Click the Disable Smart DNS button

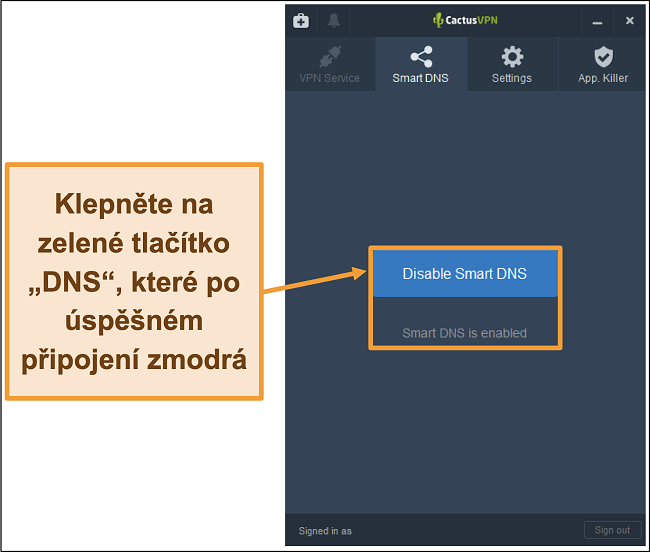click(x=465, y=274)
